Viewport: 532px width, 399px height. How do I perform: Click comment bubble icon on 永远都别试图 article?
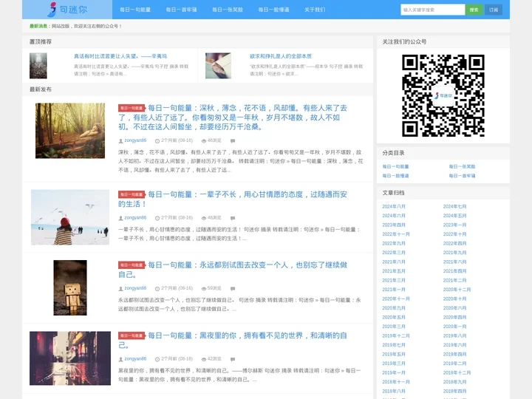pos(233,289)
